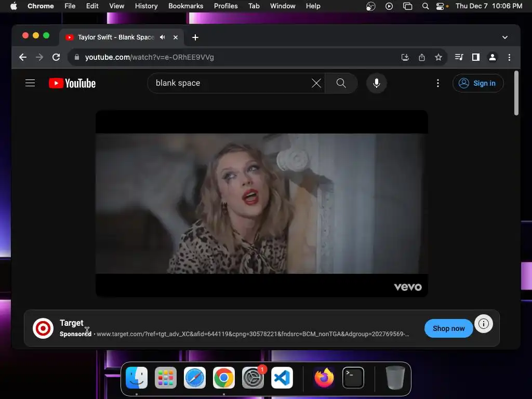This screenshot has width=532, height=399.
Task: Click Chrome icon in the Dock
Action: pyautogui.click(x=223, y=378)
